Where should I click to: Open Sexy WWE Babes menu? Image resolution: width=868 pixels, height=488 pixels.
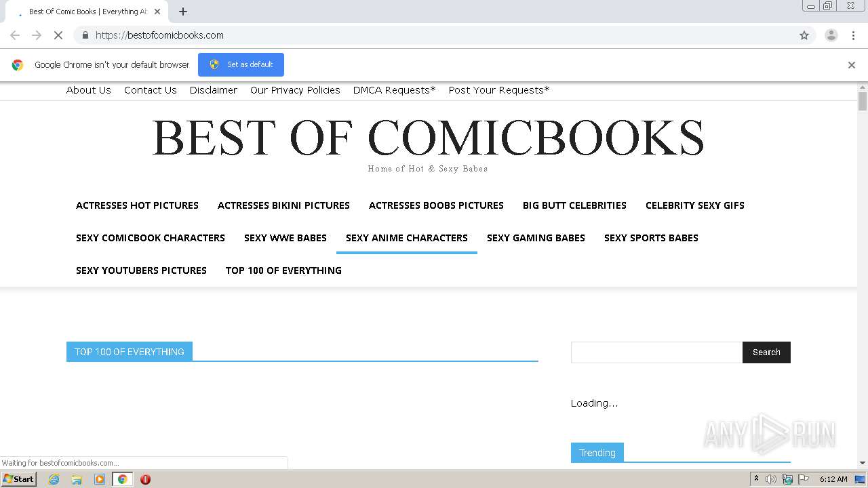pyautogui.click(x=285, y=238)
